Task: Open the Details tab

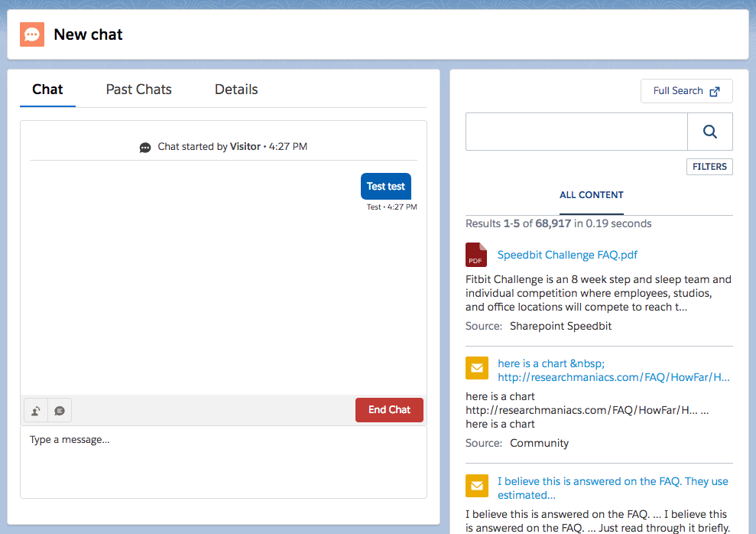Action: [235, 90]
